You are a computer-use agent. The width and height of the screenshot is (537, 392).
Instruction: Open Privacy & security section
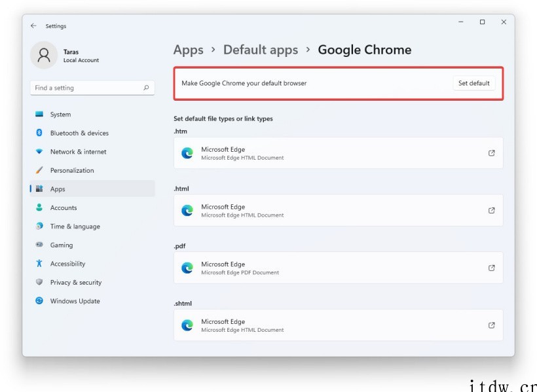[x=92, y=282]
